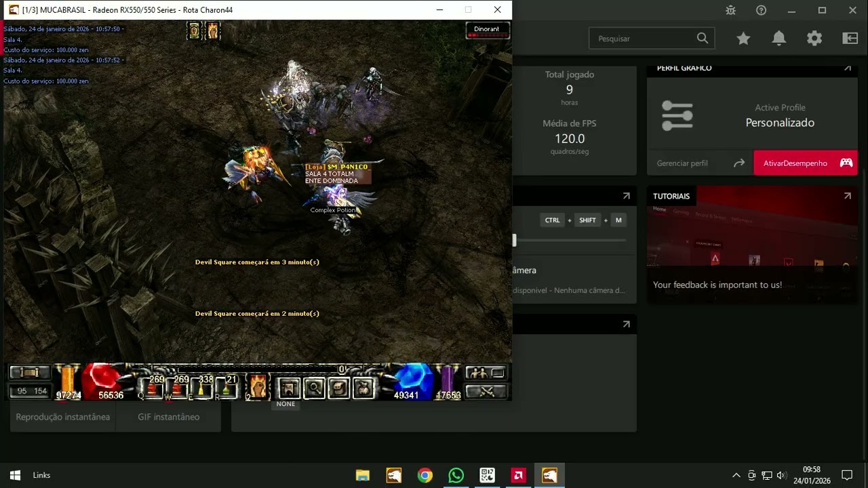Screen dimensions: 868x488
Task: Open the help question mark icon
Action: point(761,10)
